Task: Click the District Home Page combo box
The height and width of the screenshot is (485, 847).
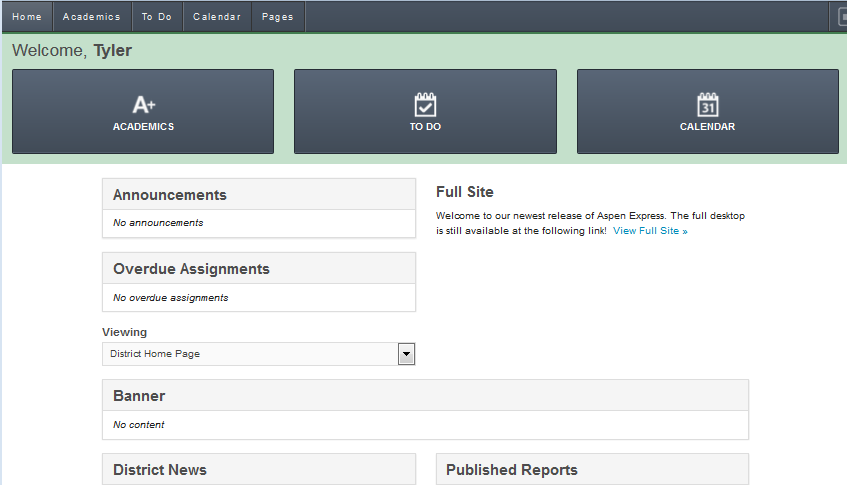Action: 250,354
